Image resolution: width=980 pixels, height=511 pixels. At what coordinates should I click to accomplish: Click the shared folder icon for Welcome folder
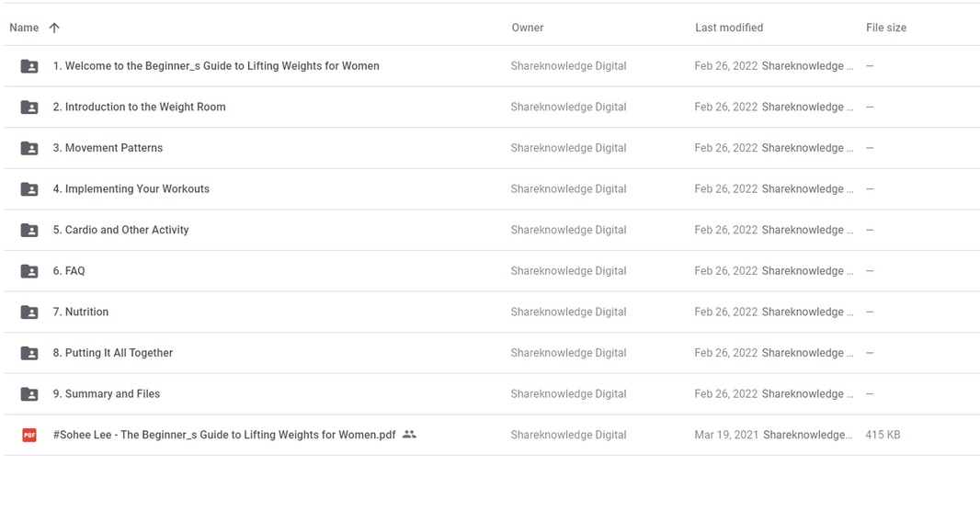coord(29,66)
